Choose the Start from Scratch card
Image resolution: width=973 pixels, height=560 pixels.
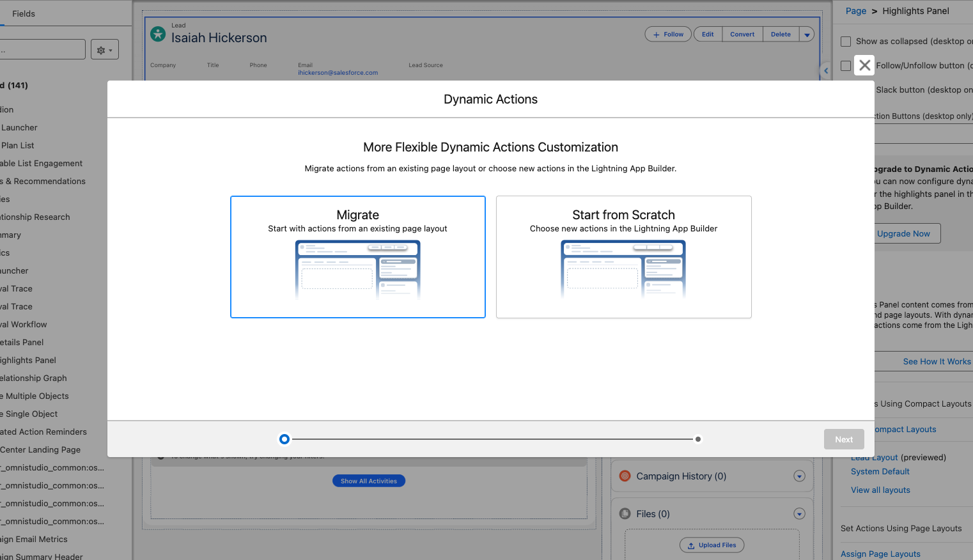coord(624,257)
